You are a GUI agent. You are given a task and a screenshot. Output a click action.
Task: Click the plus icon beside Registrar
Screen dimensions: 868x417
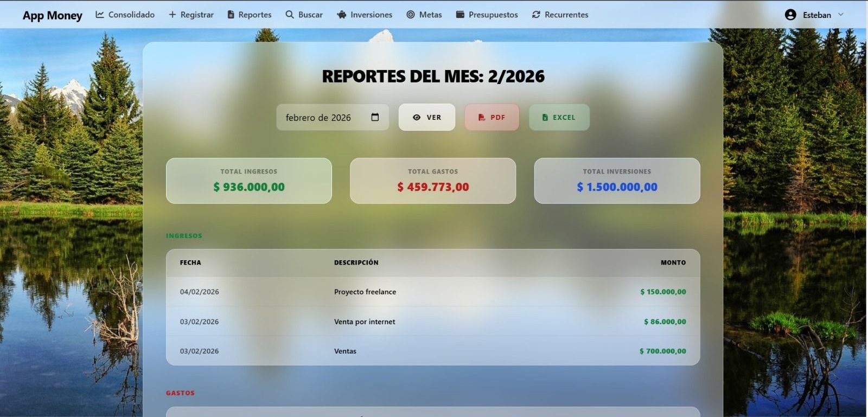click(173, 15)
